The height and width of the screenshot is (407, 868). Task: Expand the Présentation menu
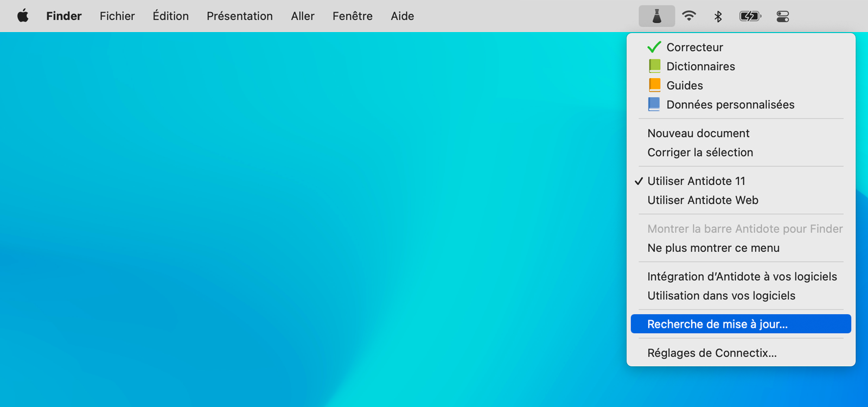pyautogui.click(x=239, y=16)
